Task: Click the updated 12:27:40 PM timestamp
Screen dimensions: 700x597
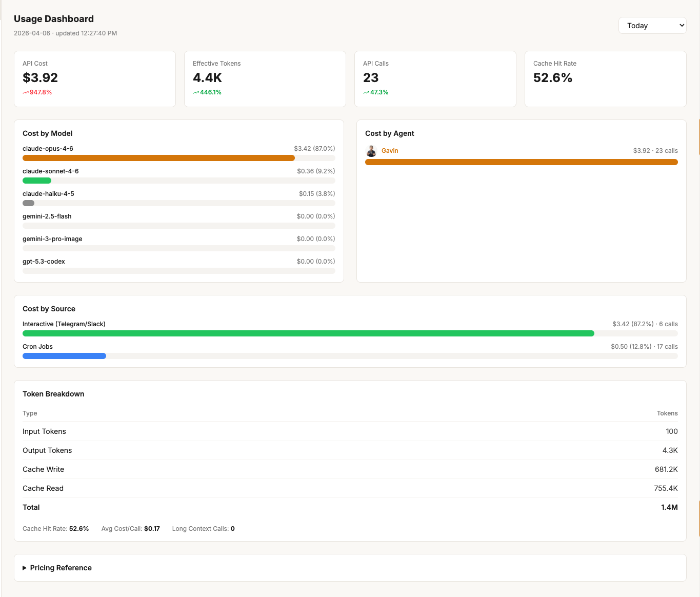Action: click(86, 33)
